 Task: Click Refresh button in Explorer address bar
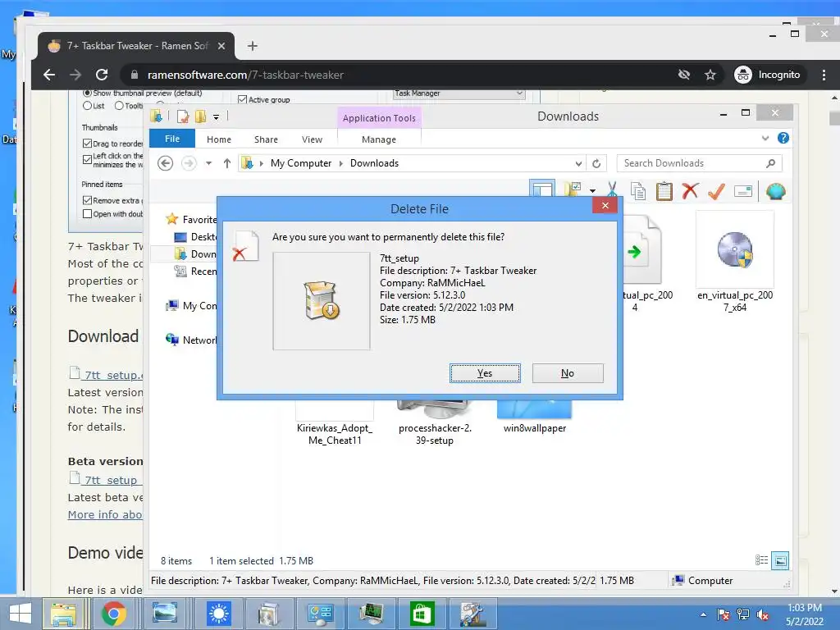click(596, 163)
